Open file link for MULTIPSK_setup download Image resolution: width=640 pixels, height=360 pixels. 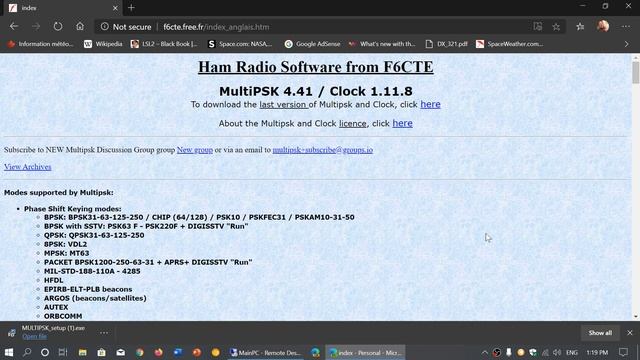pos(34,336)
